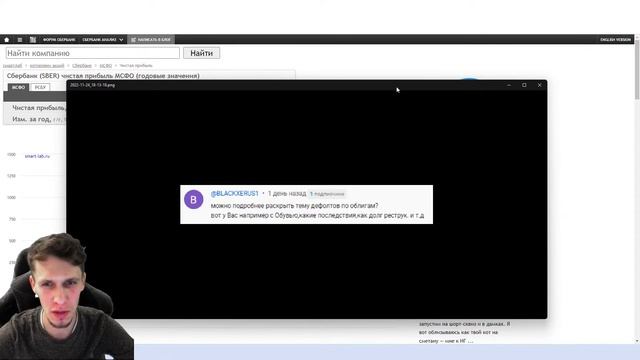Open the Сбербанк breadcrumb link

click(82, 66)
